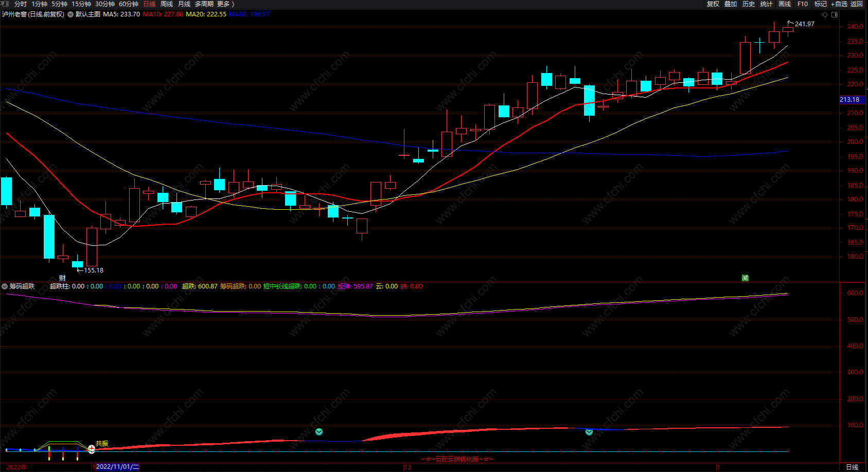The width and height of the screenshot is (868, 472).
Task: Click the green 减 marker icon
Action: [745, 278]
